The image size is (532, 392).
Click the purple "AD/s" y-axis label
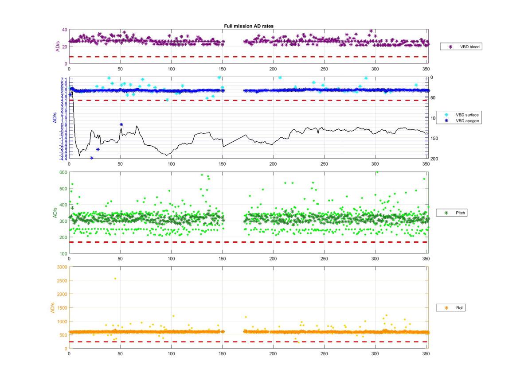tap(57, 47)
